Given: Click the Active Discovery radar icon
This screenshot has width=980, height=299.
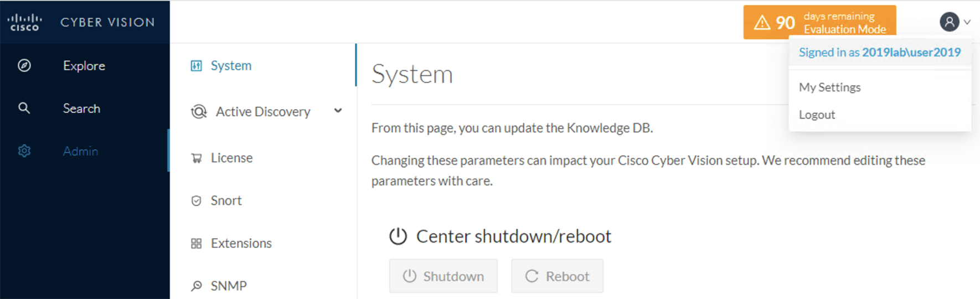Looking at the screenshot, I should click(x=199, y=112).
